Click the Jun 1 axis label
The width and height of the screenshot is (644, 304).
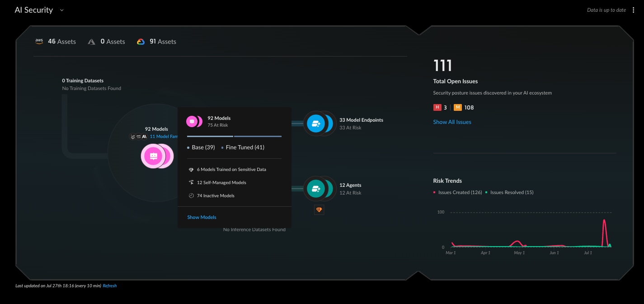pos(554,253)
